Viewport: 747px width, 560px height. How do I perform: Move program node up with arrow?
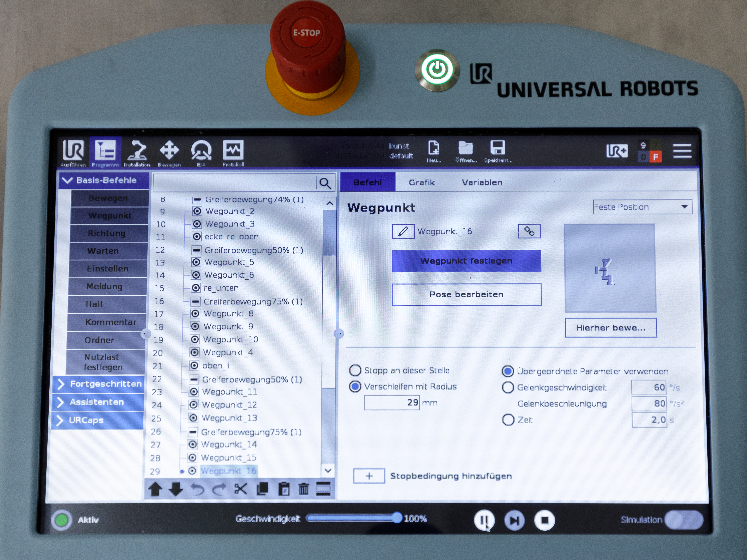[155, 489]
